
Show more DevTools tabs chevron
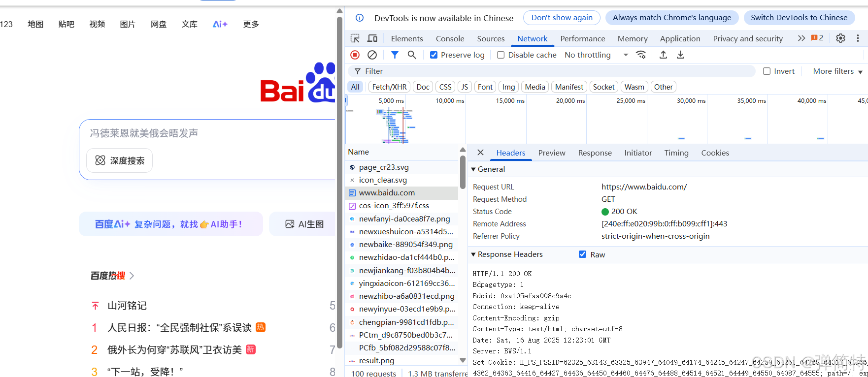pyautogui.click(x=801, y=38)
